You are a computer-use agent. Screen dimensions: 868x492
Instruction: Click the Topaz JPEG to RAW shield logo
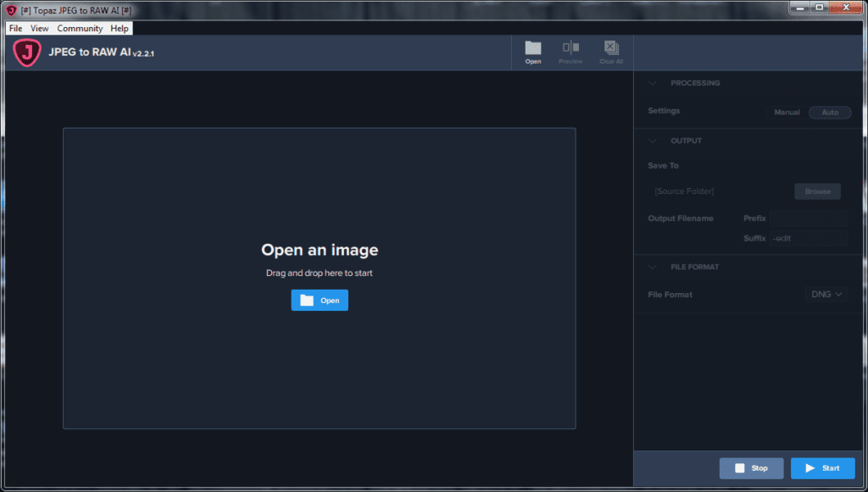click(26, 53)
